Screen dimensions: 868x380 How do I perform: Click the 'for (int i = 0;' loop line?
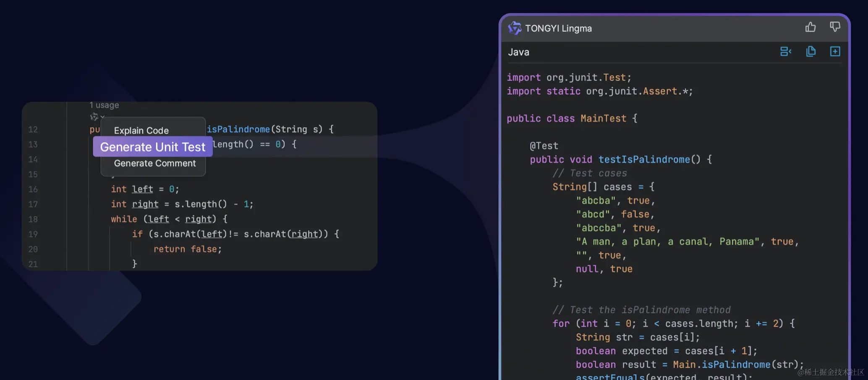(674, 323)
